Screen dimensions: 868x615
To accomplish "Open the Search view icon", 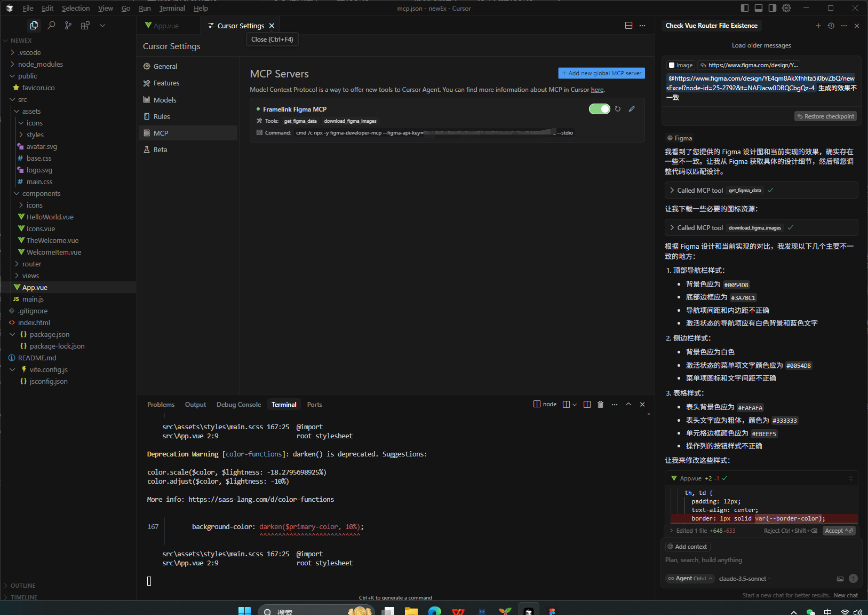I will (51, 25).
